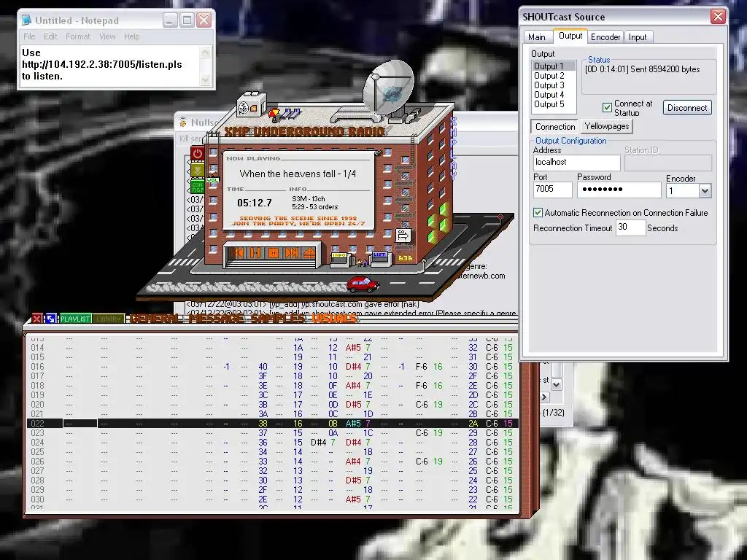Click the play/pause button in XMPlay

(255, 253)
